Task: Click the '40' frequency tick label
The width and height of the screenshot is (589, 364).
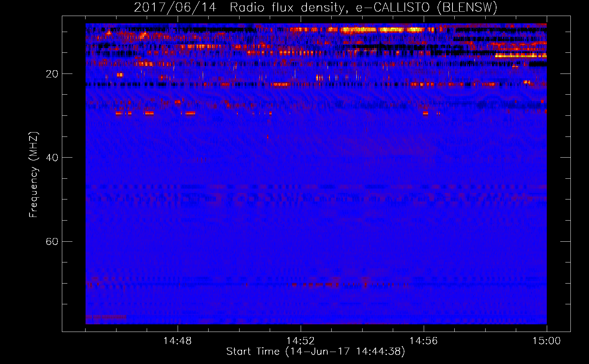Action: click(x=52, y=158)
